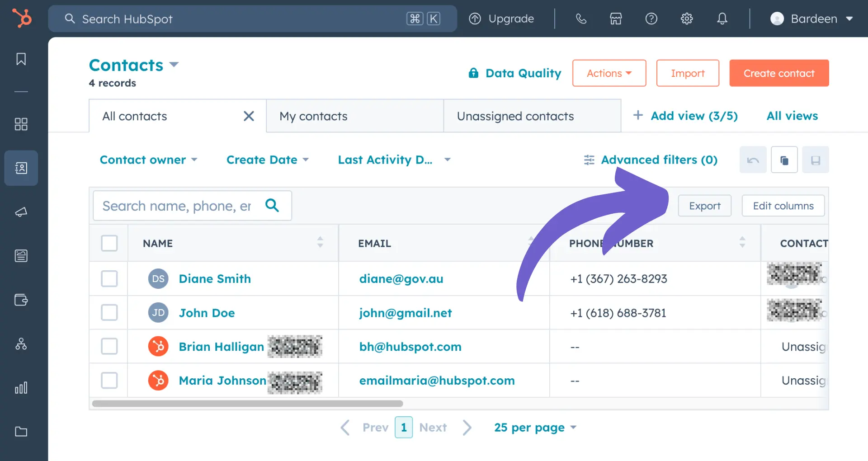Click the HubSpot sprocket logo

[x=21, y=19]
